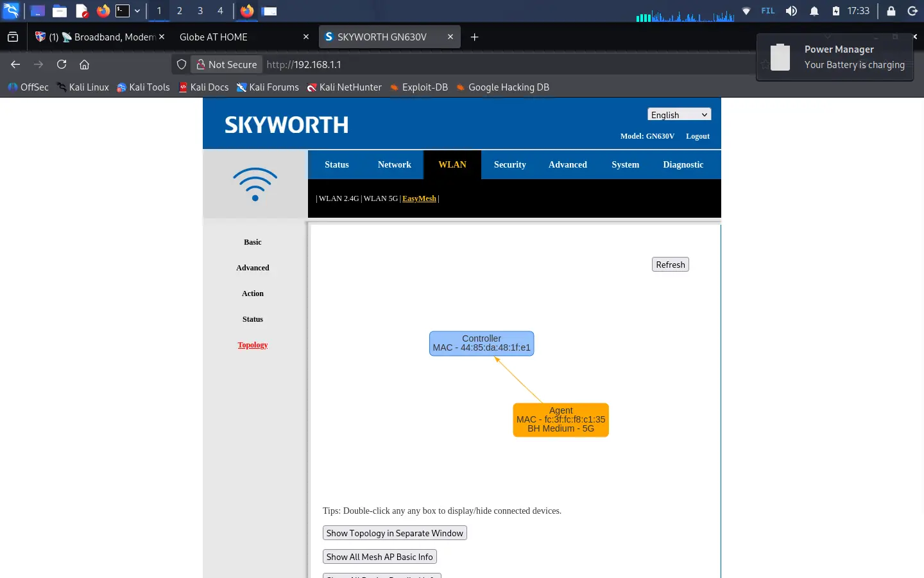Viewport: 924px width, 578px height.
Task: Click the 17:33 clock
Action: click(x=859, y=11)
